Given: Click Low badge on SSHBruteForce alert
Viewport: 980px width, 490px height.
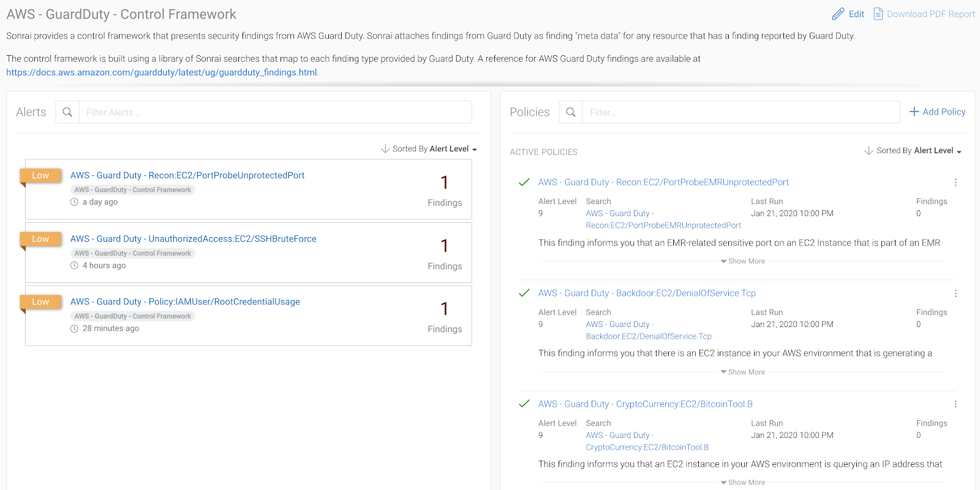Looking at the screenshot, I should [40, 239].
